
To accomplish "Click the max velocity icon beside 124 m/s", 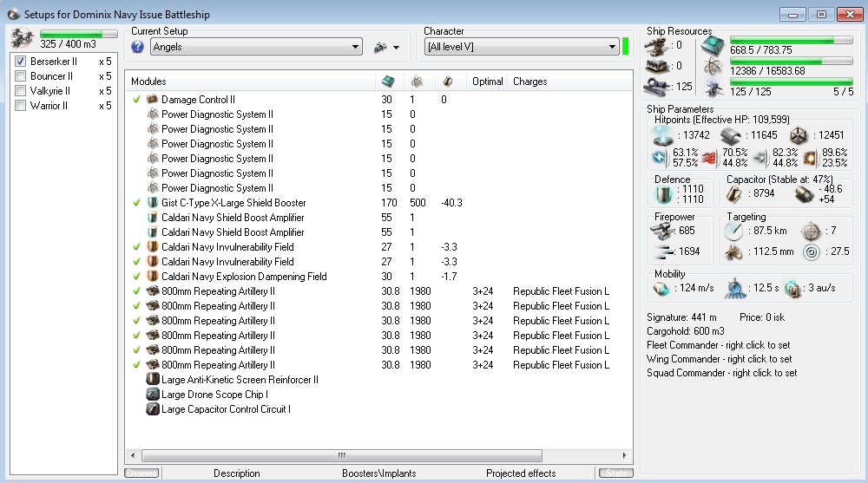I will pos(661,288).
